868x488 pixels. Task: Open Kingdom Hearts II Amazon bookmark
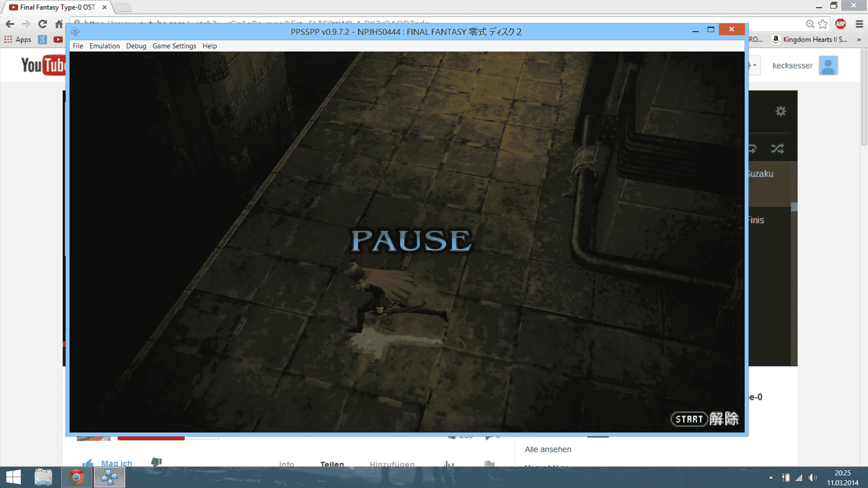click(x=809, y=39)
